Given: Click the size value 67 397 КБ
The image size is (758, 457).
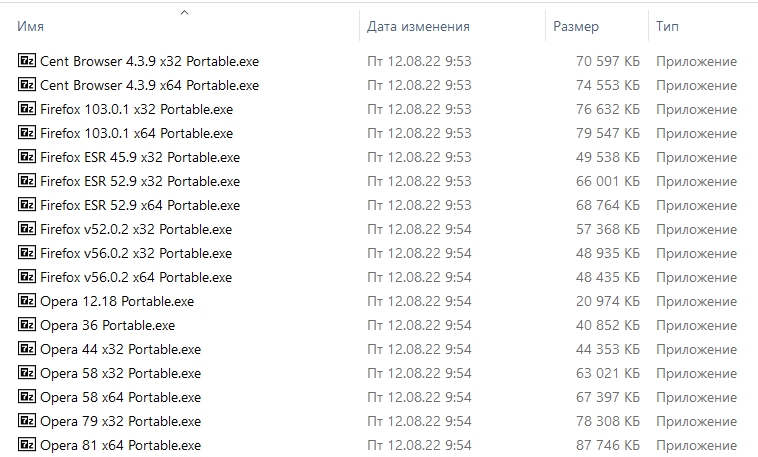Looking at the screenshot, I should tap(608, 398).
